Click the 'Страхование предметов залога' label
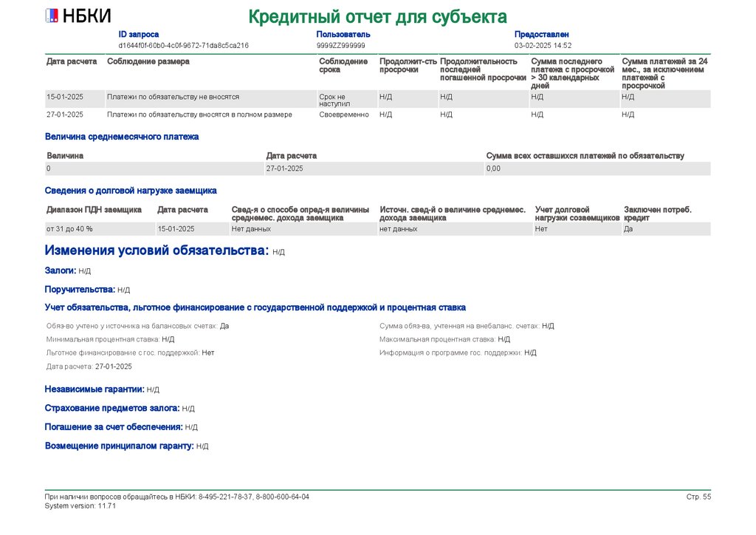This screenshot has width=756, height=535. (x=112, y=408)
